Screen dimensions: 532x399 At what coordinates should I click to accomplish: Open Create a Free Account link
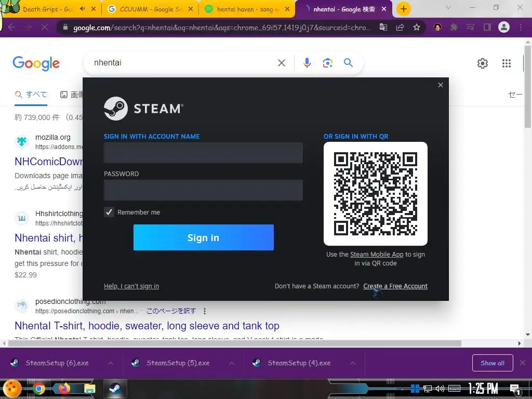tap(395, 286)
